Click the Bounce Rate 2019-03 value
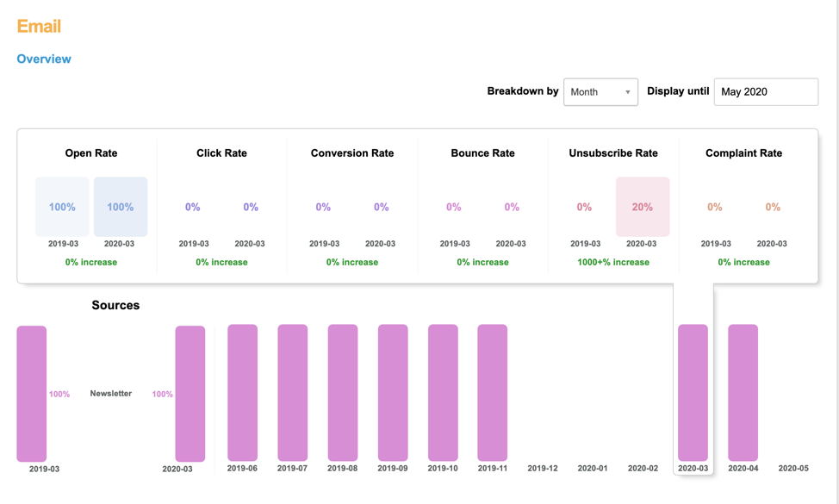 click(454, 207)
